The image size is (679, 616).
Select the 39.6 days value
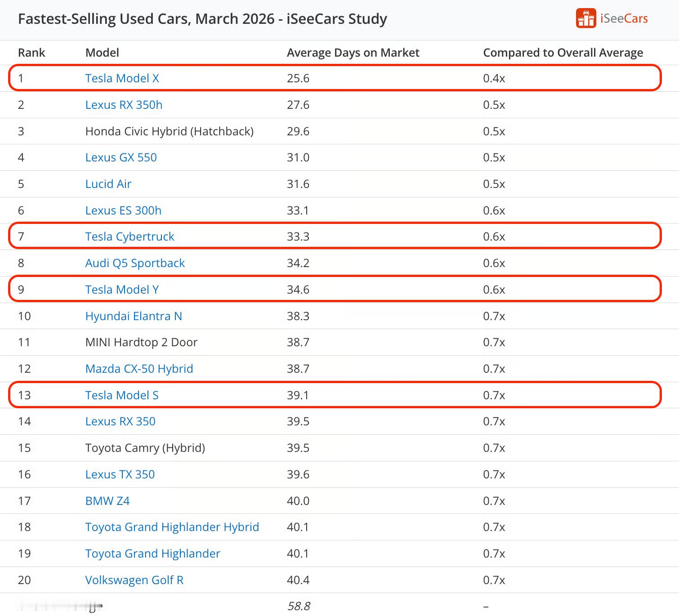pyautogui.click(x=298, y=474)
